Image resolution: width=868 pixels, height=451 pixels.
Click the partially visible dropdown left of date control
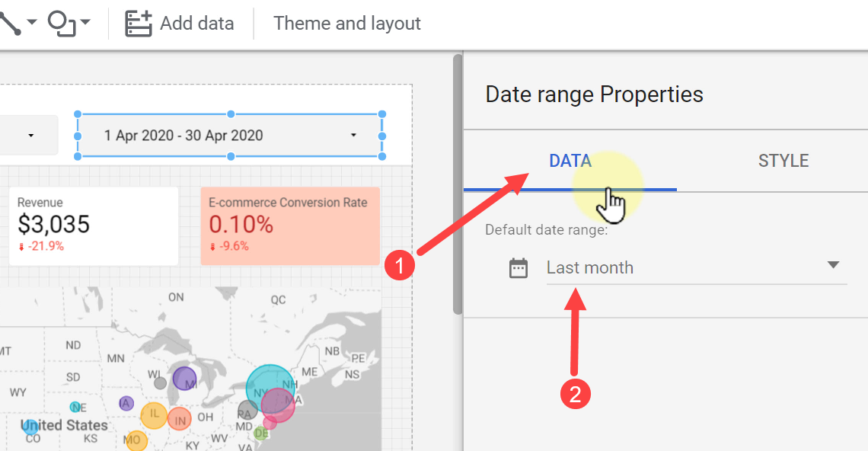[x=29, y=135]
